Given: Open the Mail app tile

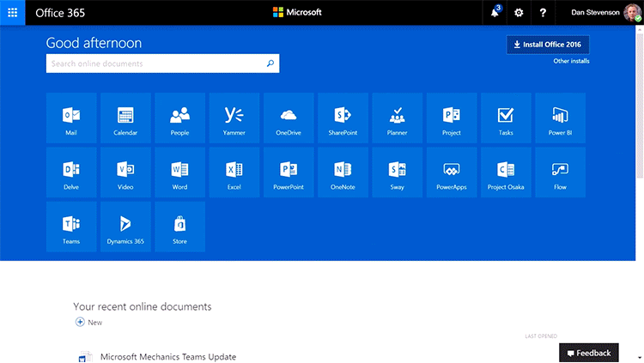Looking at the screenshot, I should pos(71,118).
